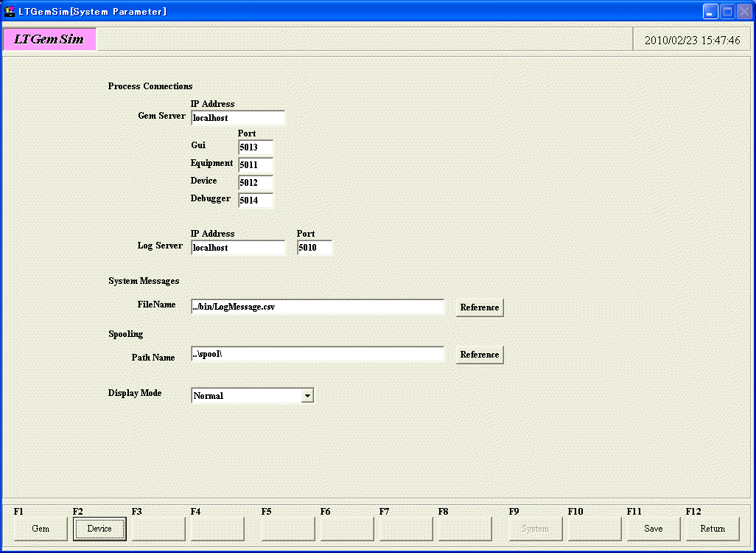Click the Spooling Path Name field
This screenshot has width=756, height=553.
click(317, 354)
